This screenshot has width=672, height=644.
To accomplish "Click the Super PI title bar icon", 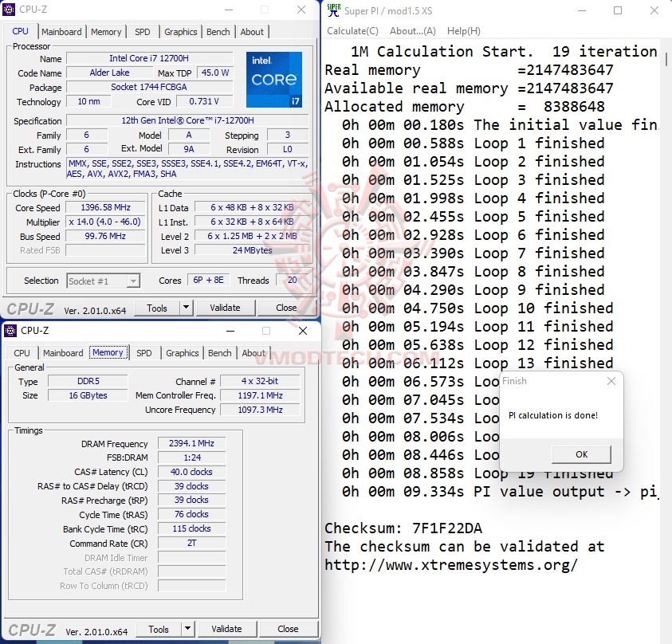I will pos(334,10).
